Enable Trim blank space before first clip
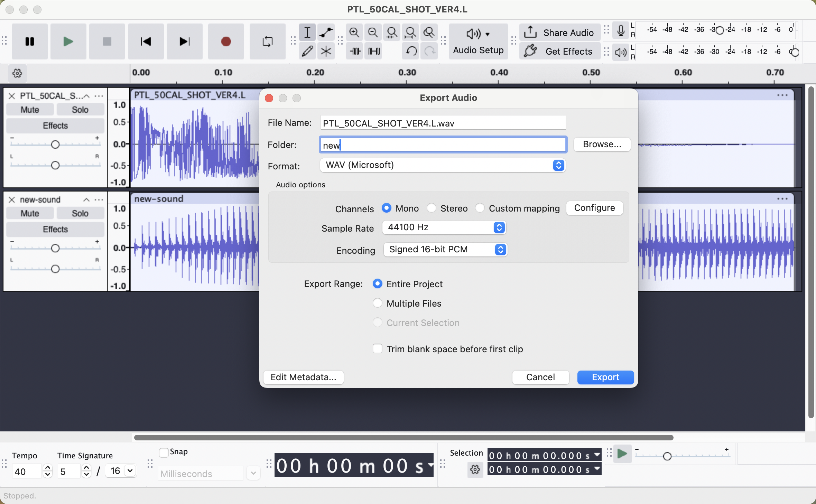 pyautogui.click(x=378, y=349)
